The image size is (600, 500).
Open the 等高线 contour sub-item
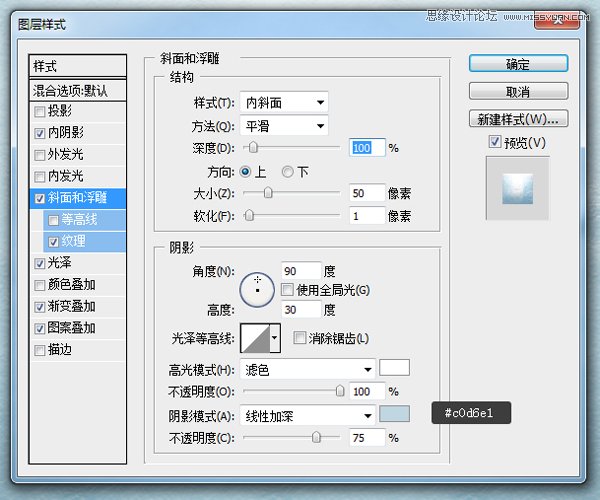click(85, 220)
